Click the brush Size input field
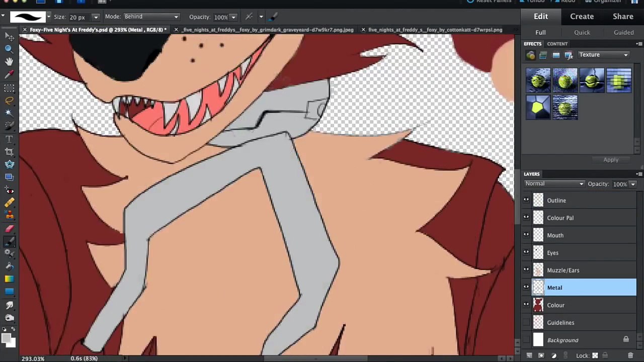The width and height of the screenshot is (644, 362). tap(79, 18)
